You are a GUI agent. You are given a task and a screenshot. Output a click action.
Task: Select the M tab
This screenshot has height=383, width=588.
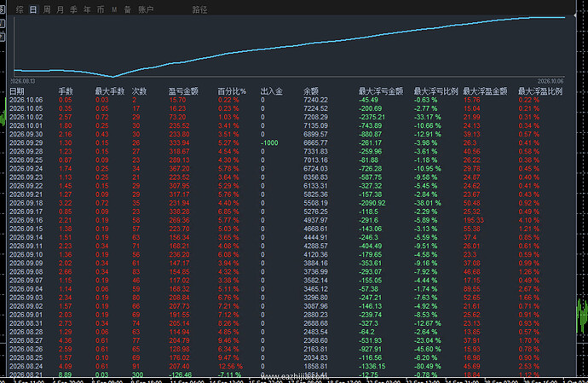(114, 9)
